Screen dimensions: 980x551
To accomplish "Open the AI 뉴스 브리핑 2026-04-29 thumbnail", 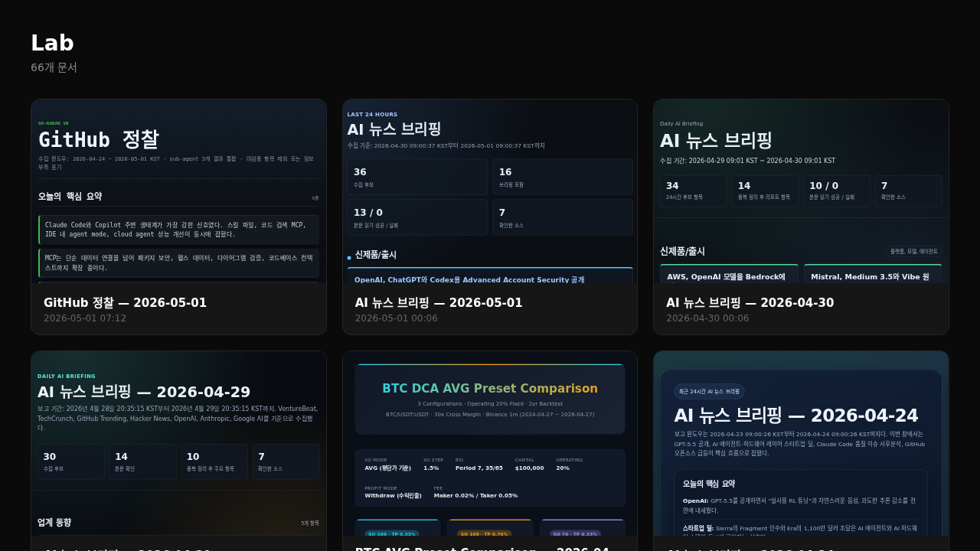I will [178, 443].
